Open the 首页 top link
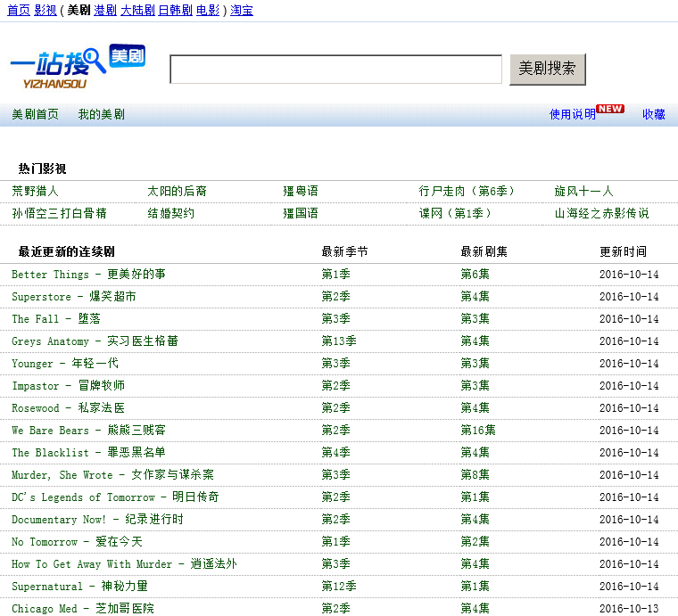The width and height of the screenshot is (678, 616). (x=19, y=10)
